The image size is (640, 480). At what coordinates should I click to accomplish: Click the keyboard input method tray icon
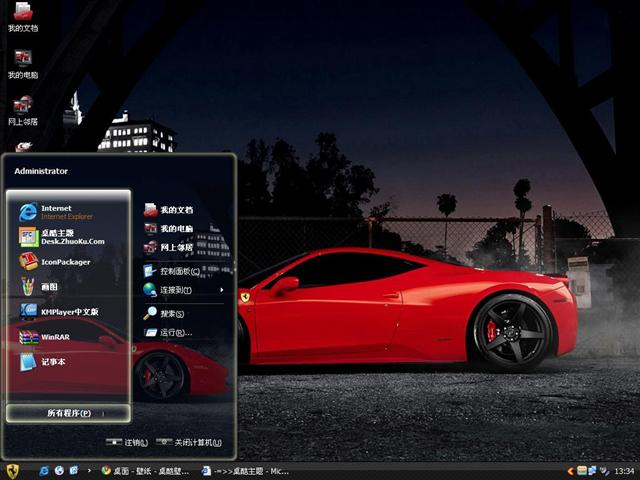582,471
